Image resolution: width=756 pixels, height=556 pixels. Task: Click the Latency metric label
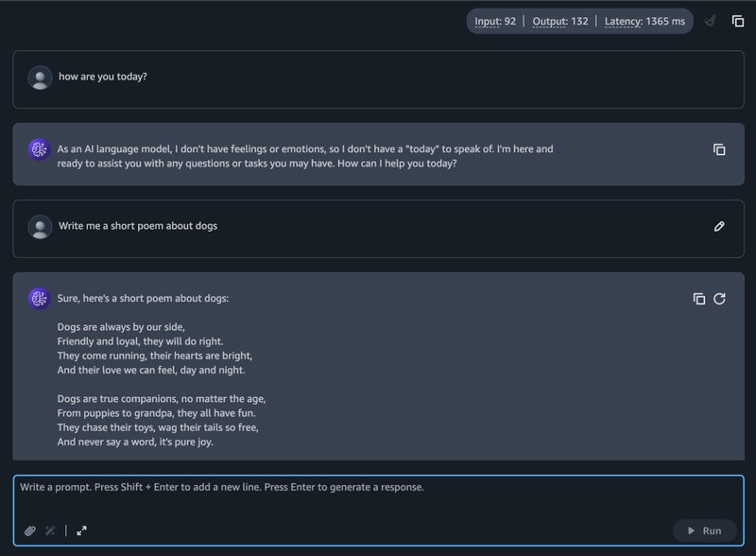(644, 21)
